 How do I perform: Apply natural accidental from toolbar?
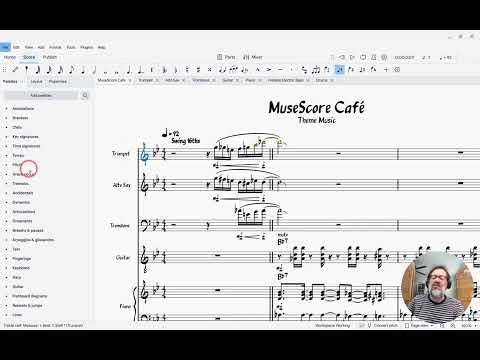pos(187,70)
